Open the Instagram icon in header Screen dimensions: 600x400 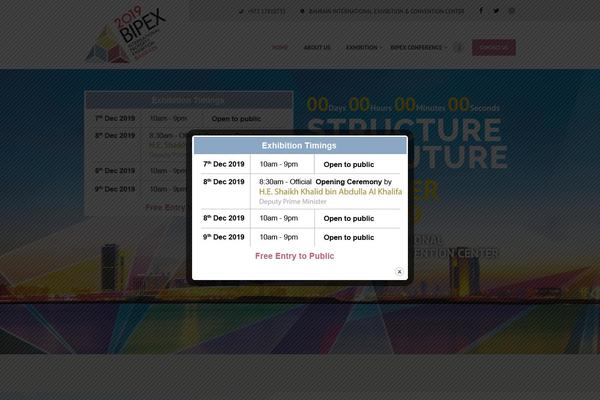click(x=512, y=11)
